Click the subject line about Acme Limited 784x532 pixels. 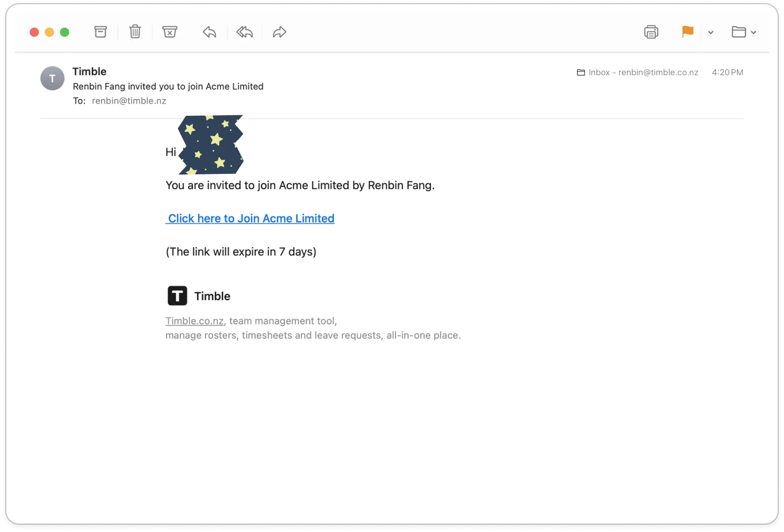click(168, 86)
